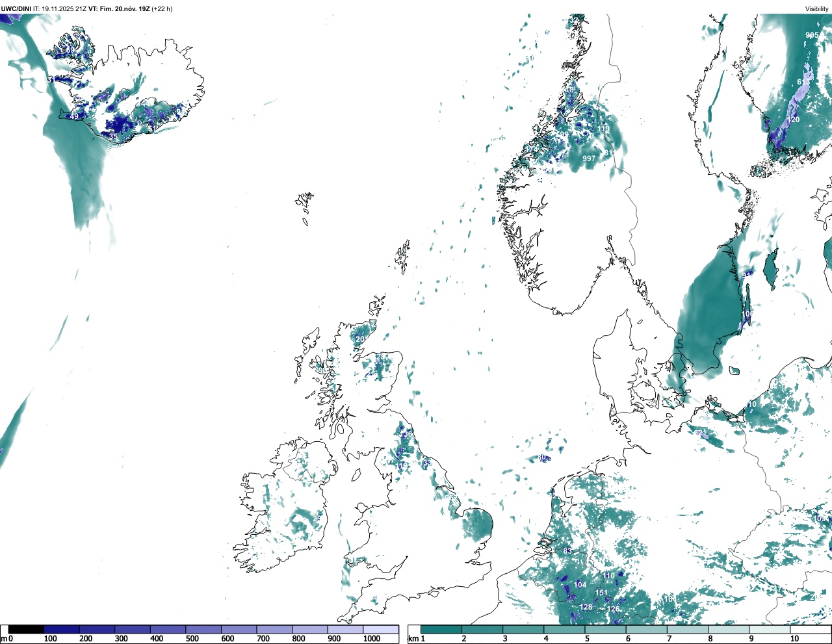Click the black 0–100 m legend swatch
Screen dimensions: 832x644
(27, 630)
